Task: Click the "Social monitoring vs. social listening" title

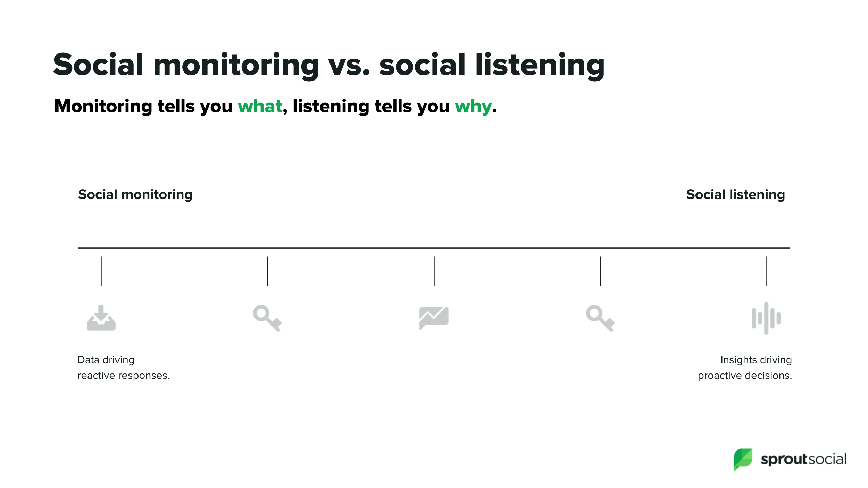Action: (x=328, y=65)
